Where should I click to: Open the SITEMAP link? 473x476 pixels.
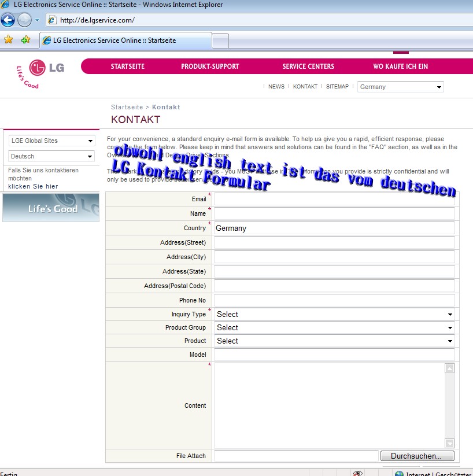point(337,87)
